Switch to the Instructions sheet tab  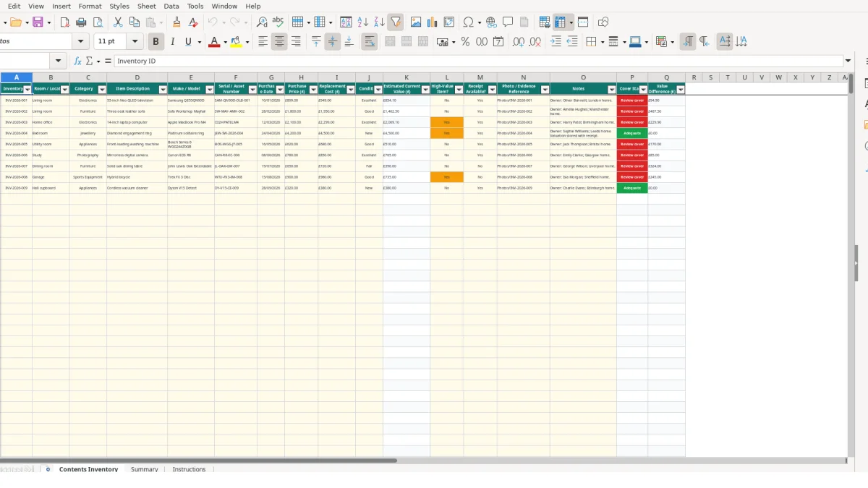190,470
